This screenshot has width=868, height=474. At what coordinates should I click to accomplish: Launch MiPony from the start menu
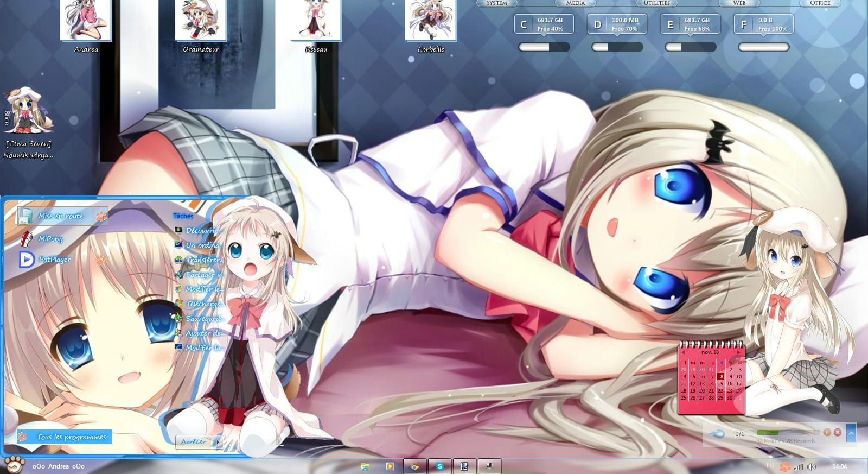[50, 238]
